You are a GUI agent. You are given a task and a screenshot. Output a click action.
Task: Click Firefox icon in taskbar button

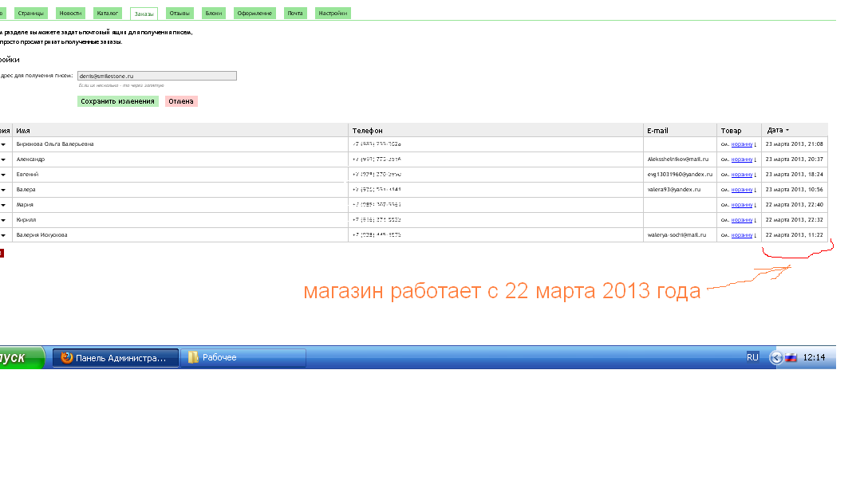pos(67,357)
